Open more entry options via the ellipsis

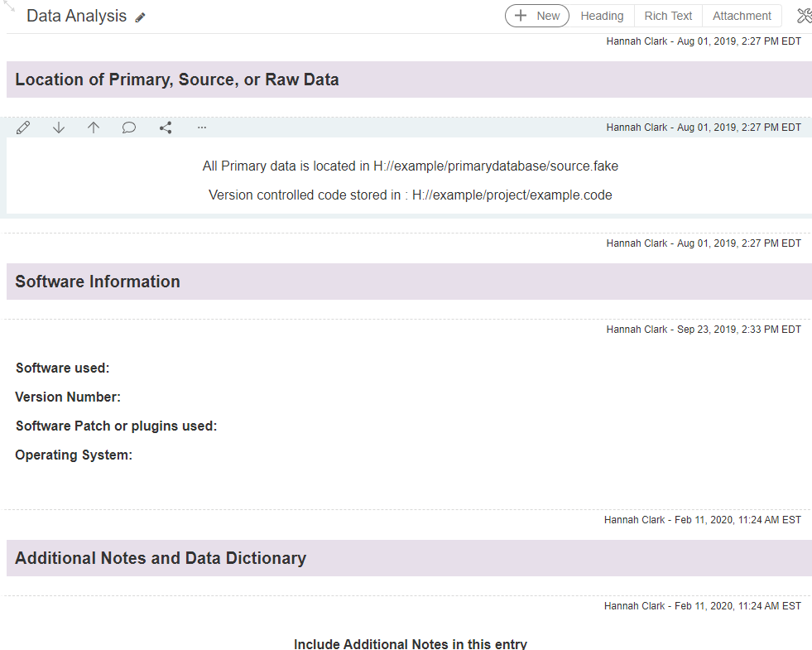click(202, 128)
